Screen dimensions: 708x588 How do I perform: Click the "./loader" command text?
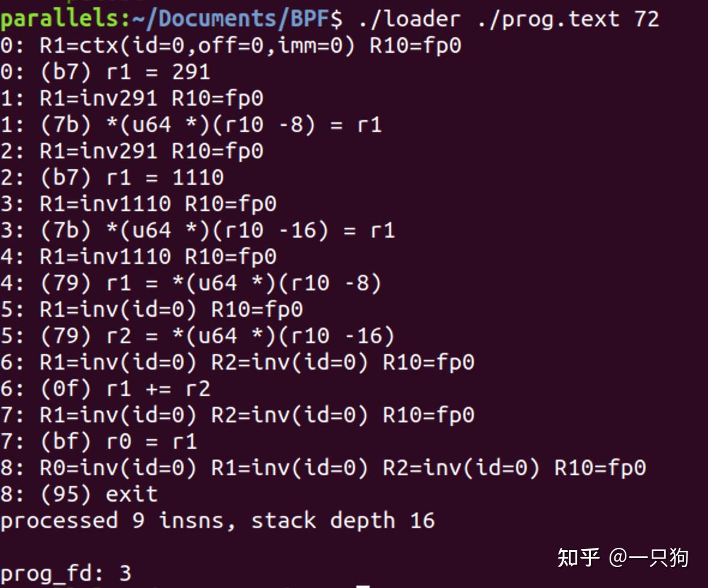point(409,19)
